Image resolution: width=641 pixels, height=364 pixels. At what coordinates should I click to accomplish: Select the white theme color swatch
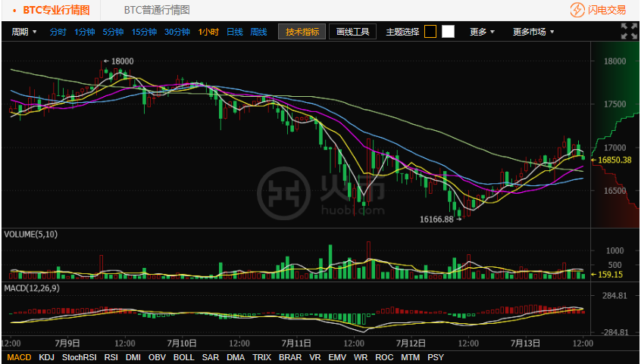click(x=448, y=32)
